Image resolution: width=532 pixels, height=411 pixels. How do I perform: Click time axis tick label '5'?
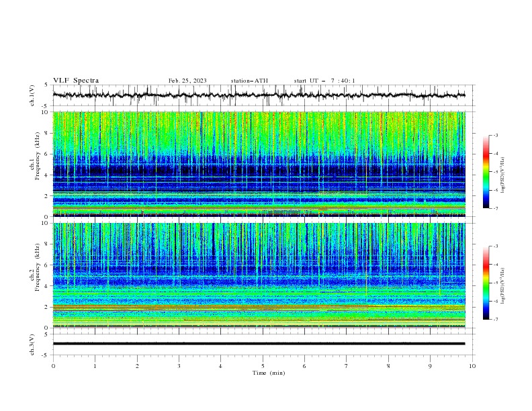[263, 366]
